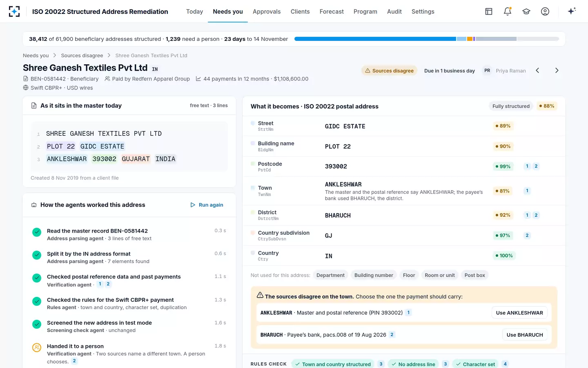Go to previous record arrow
This screenshot has width=588, height=368.
pyautogui.click(x=537, y=70)
